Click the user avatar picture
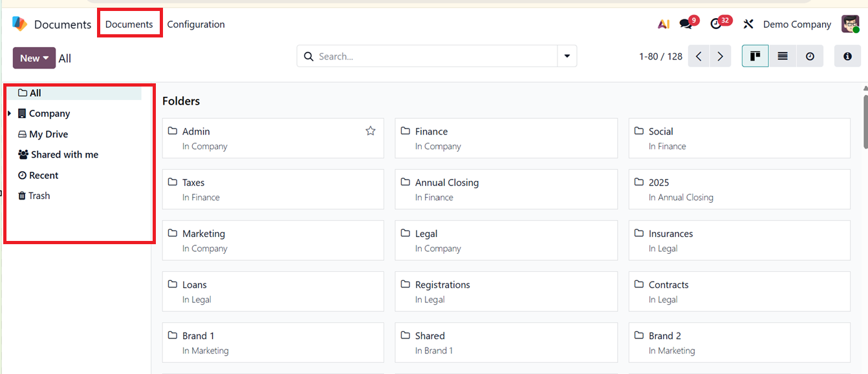This screenshot has width=868, height=374. [x=850, y=25]
